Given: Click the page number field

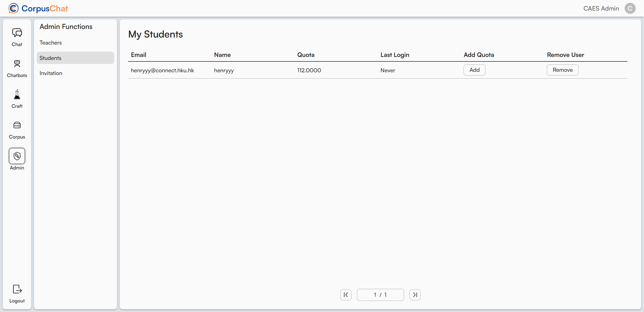Looking at the screenshot, I should coord(380,295).
